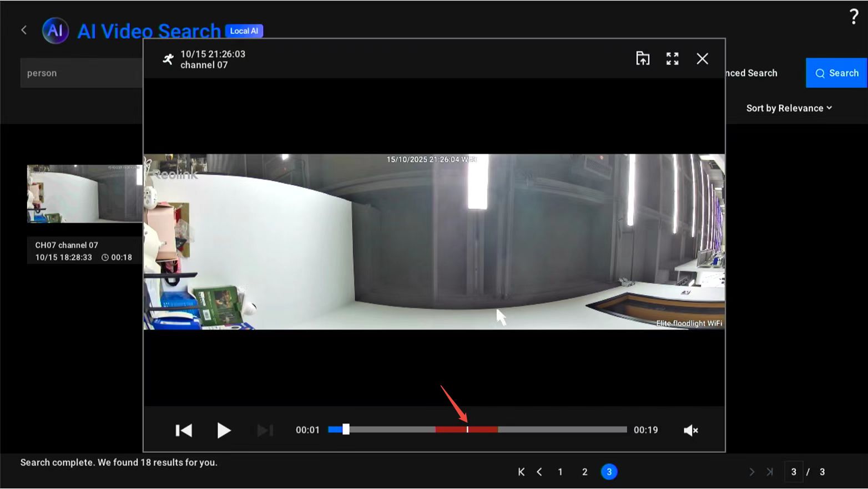Click the blue Search button
Viewport: 868px width, 489px height.
point(836,73)
